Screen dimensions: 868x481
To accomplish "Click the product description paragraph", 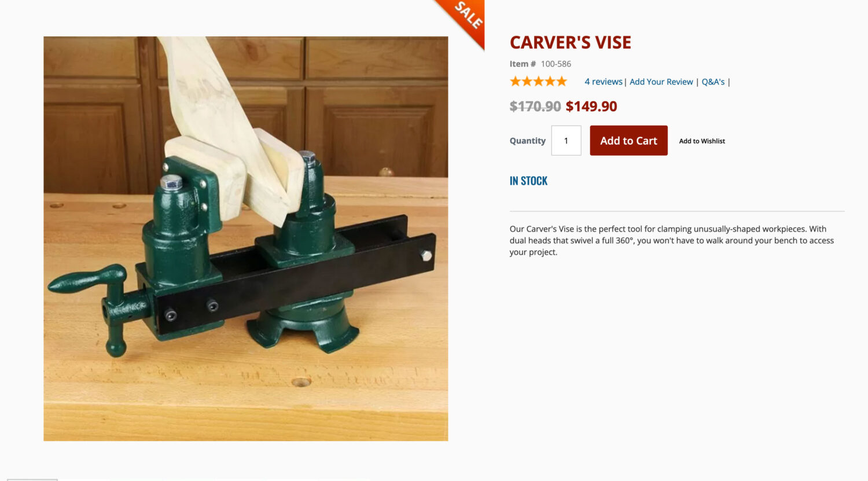I will tap(672, 240).
